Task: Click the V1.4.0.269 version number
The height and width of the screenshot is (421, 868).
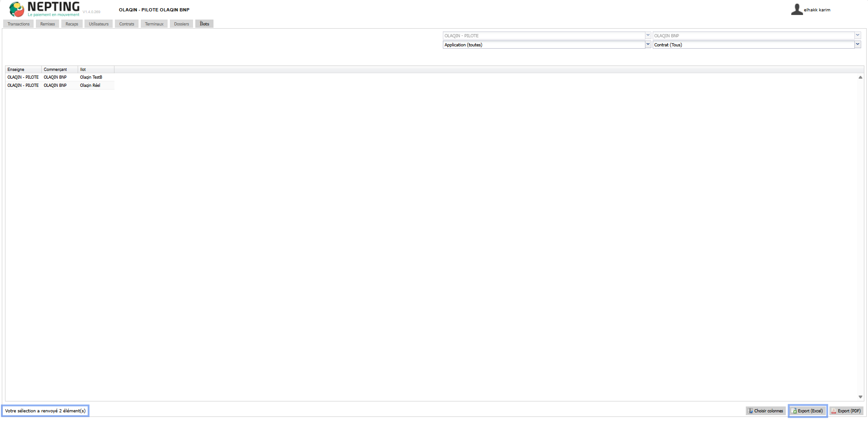Action: click(91, 12)
